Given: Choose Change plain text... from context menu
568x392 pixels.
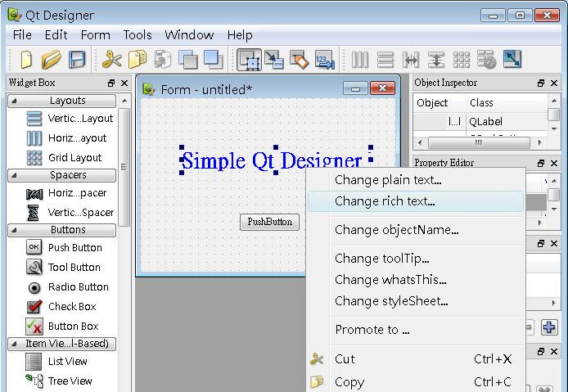Looking at the screenshot, I should (x=416, y=180).
